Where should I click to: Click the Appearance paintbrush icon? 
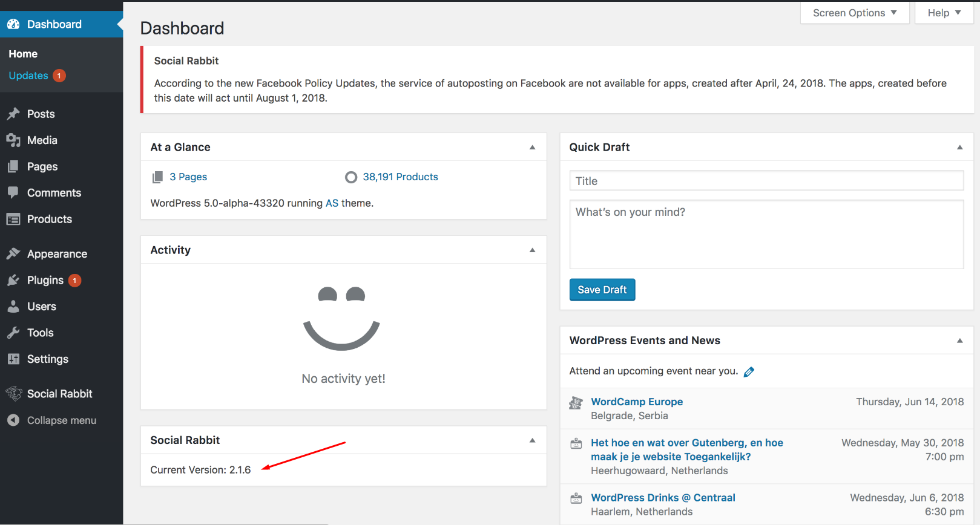[x=13, y=253]
